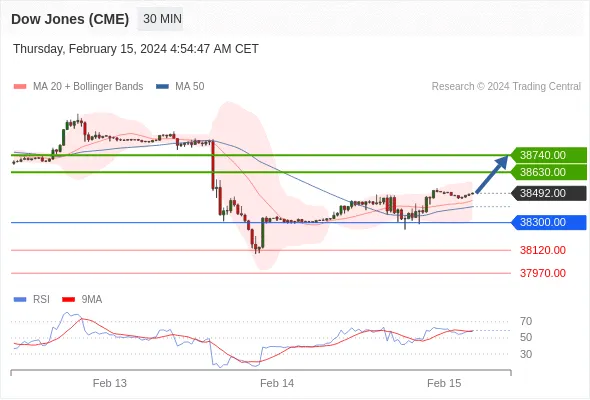Click the 9MA red legend swatch

68,300
